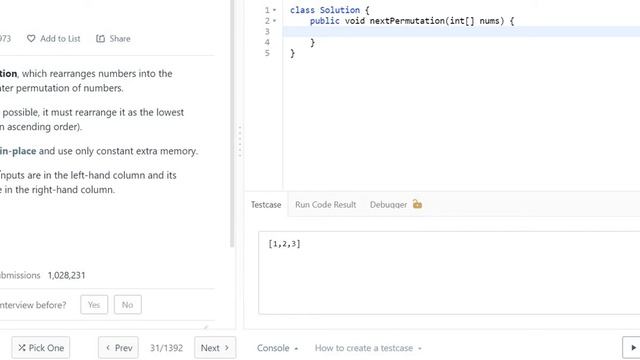The image size is (640, 360).
Task: Click the testcase input box
Action: tap(449, 273)
